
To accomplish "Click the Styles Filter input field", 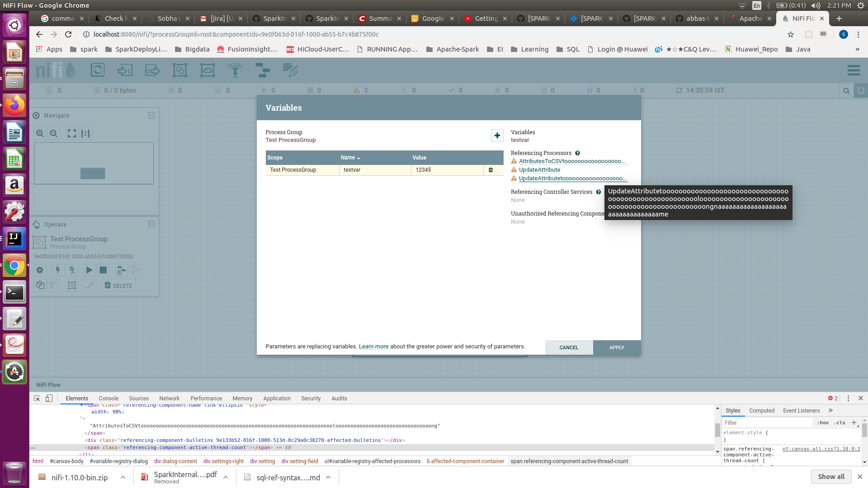I will pyautogui.click(x=766, y=422).
